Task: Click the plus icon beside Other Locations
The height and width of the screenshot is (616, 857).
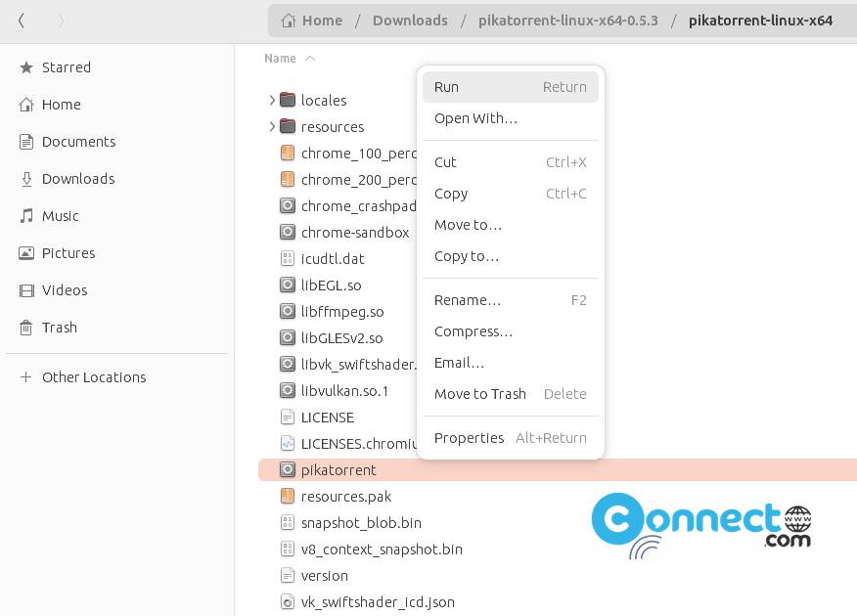Action: pyautogui.click(x=25, y=376)
